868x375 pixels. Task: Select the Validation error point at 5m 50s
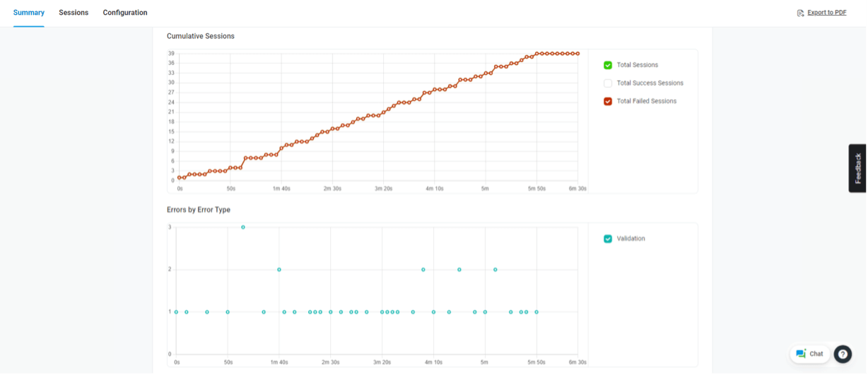(x=536, y=311)
